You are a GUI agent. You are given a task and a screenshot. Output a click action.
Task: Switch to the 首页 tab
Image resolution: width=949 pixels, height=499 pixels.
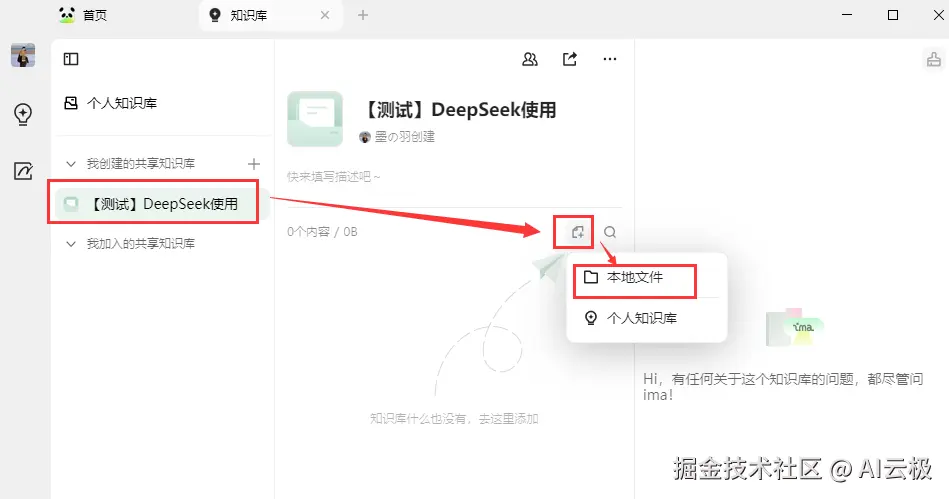tap(83, 15)
